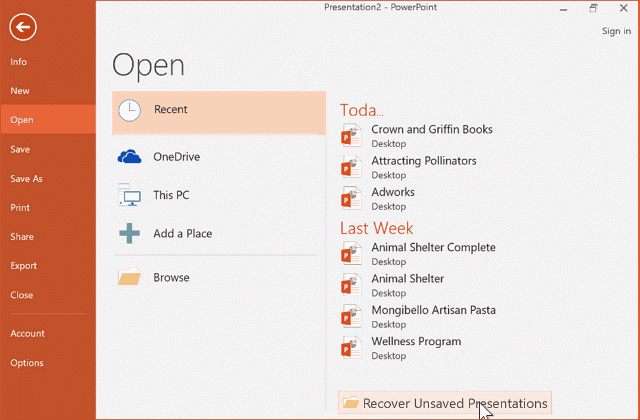
Task: Click Wellness Program file icon
Action: (x=351, y=347)
